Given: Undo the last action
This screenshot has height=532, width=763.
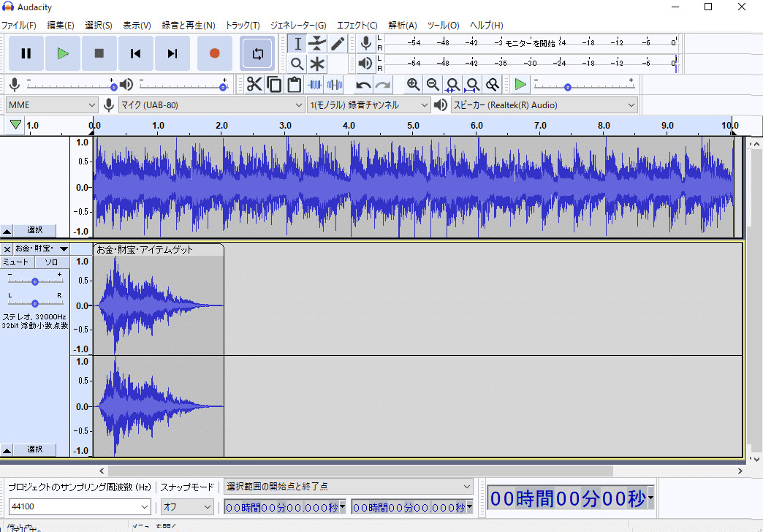Looking at the screenshot, I should [363, 85].
